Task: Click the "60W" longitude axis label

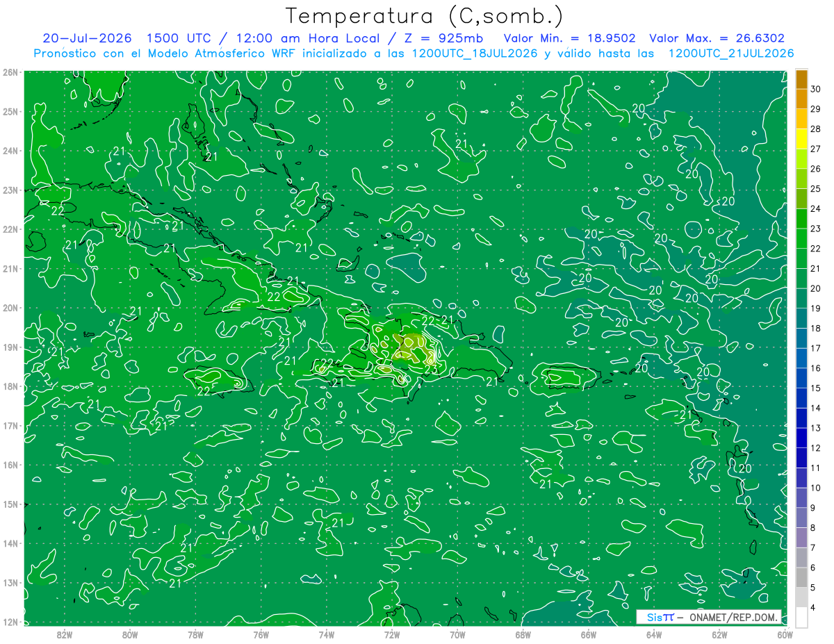Action: pyautogui.click(x=785, y=634)
